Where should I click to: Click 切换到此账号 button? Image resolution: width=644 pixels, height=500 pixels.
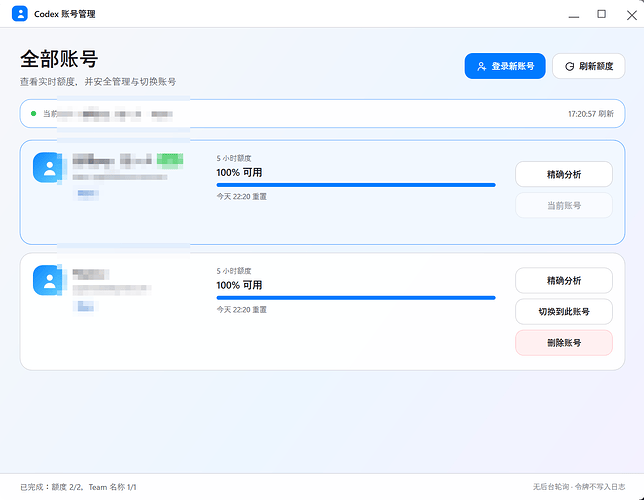(564, 311)
